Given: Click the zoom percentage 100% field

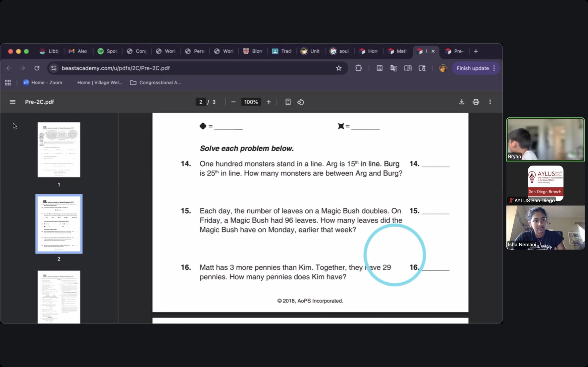Looking at the screenshot, I should tap(251, 102).
